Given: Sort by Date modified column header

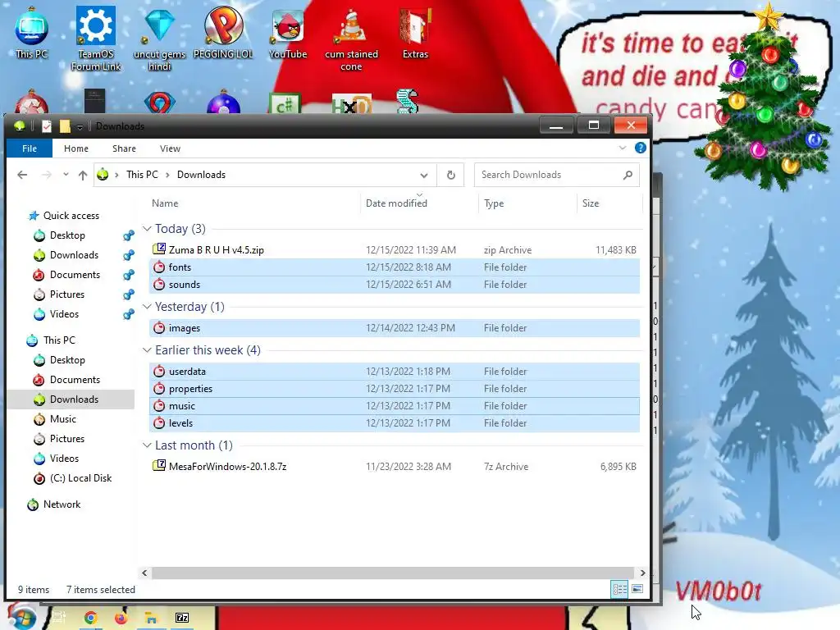Looking at the screenshot, I should (419, 203).
